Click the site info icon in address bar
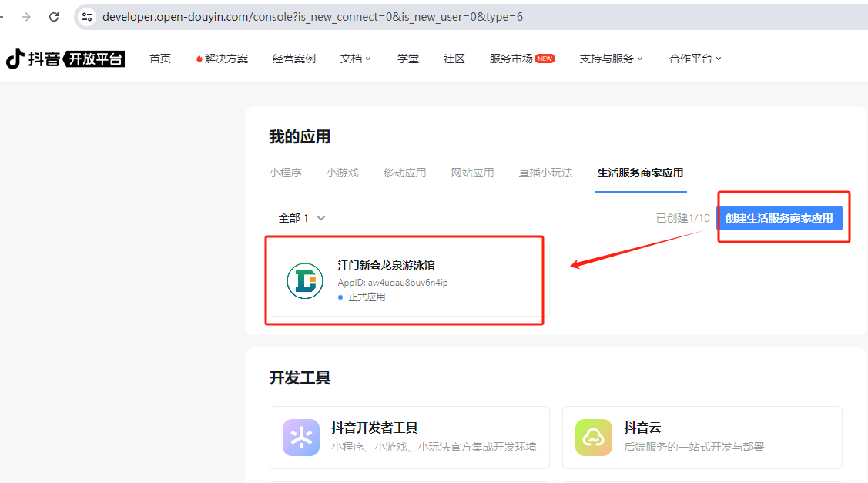 pyautogui.click(x=87, y=15)
